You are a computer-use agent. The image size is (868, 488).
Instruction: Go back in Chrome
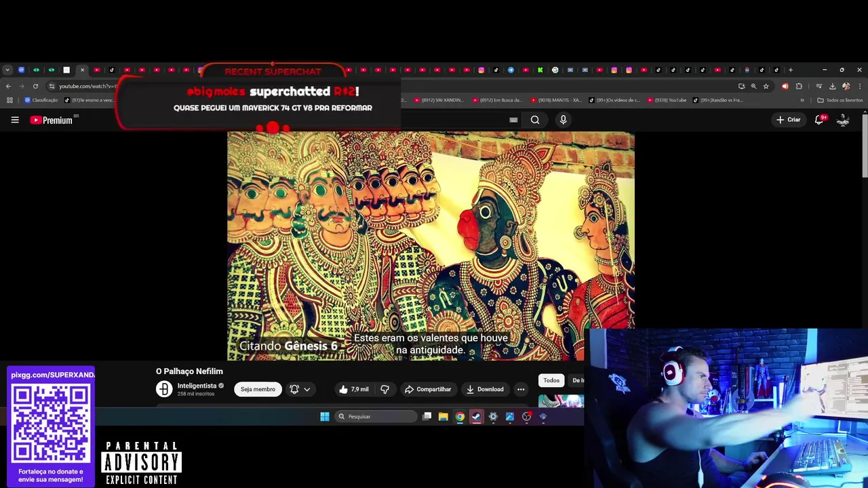pyautogui.click(x=8, y=86)
